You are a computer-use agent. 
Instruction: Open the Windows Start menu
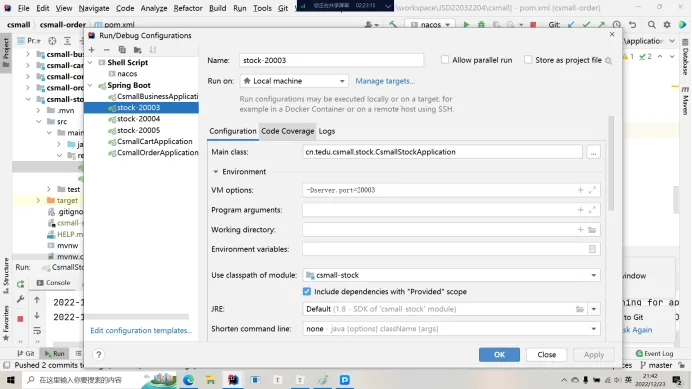[11, 380]
